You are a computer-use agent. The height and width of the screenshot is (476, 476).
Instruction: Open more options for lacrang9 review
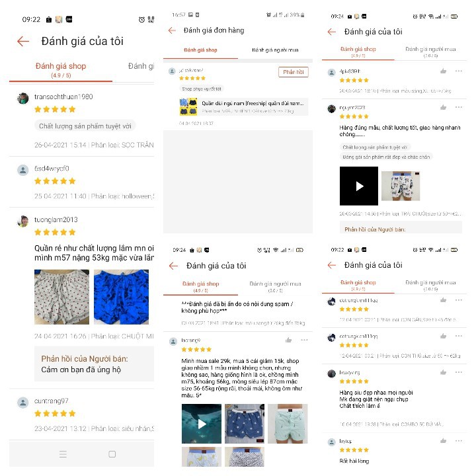[x=304, y=340]
